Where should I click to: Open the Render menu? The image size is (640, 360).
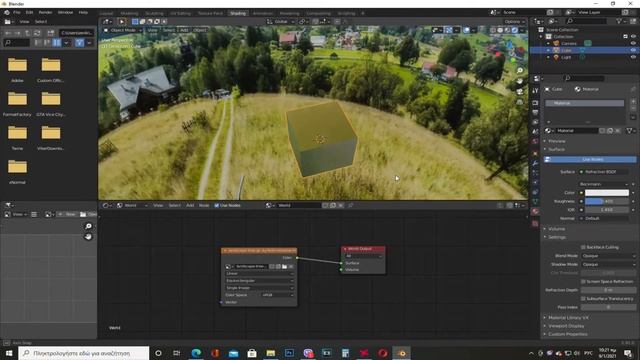(45, 13)
